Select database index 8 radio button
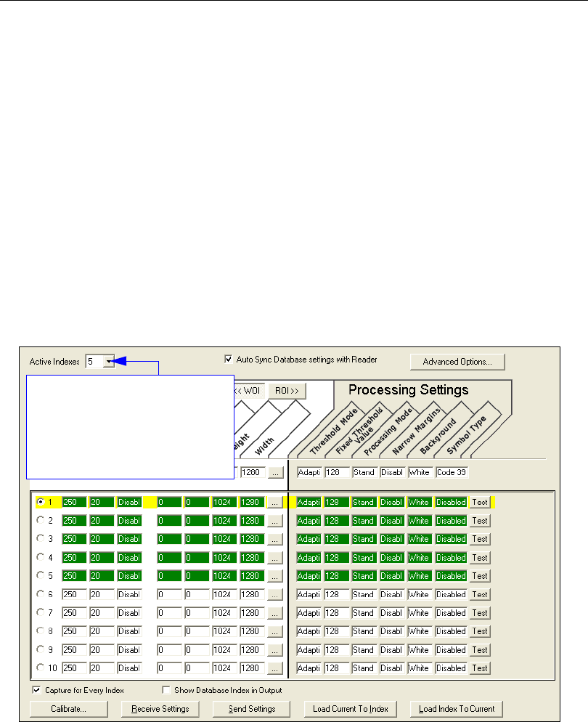Screen dimensions: 588x722 tap(41, 630)
